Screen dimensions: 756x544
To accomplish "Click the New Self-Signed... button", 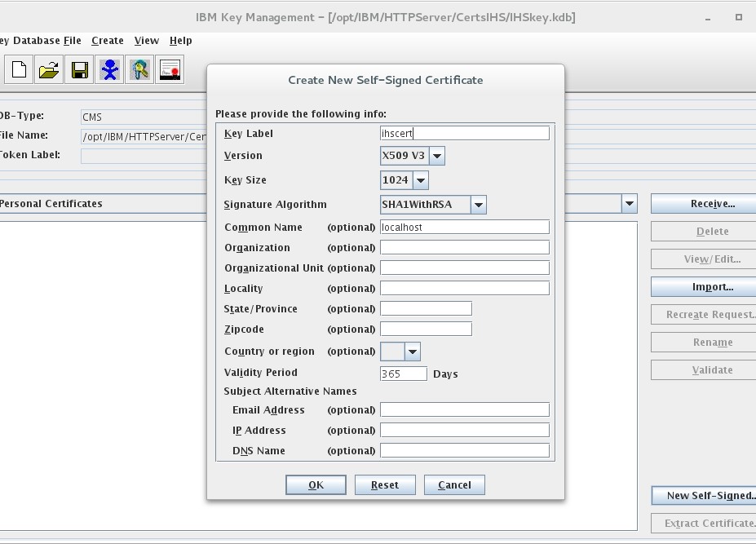I will pos(704,495).
